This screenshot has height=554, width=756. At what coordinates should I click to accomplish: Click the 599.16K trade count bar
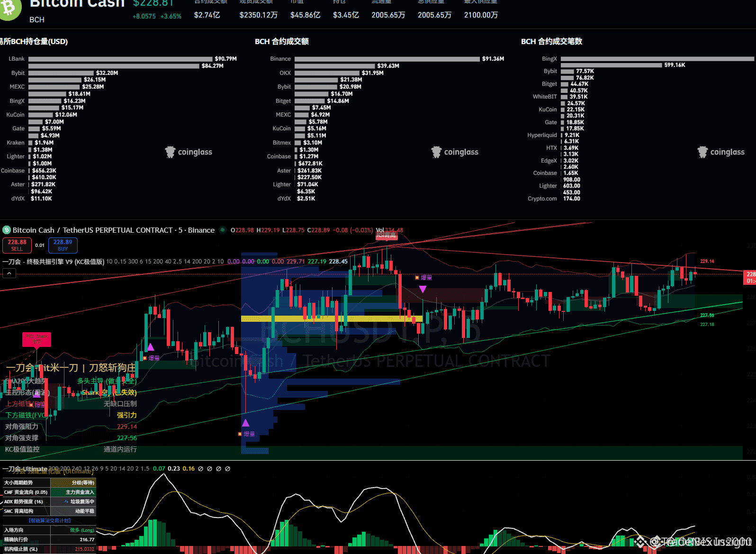click(612, 65)
